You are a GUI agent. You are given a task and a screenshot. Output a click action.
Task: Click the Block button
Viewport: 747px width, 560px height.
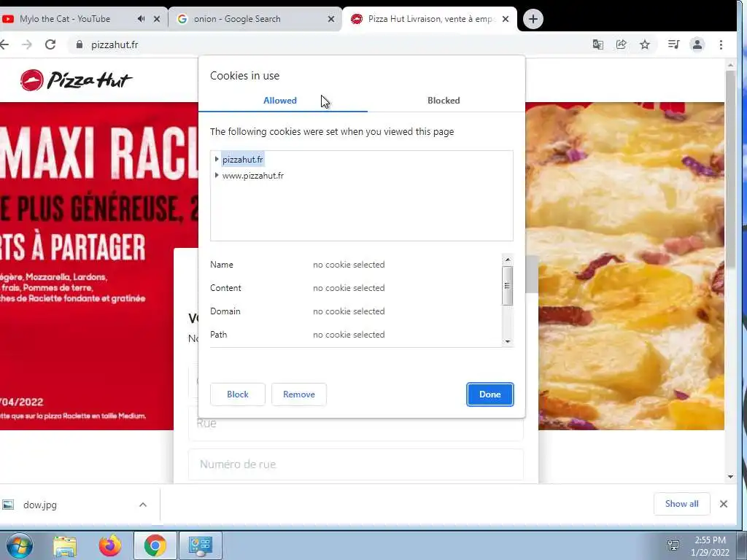[238, 394]
